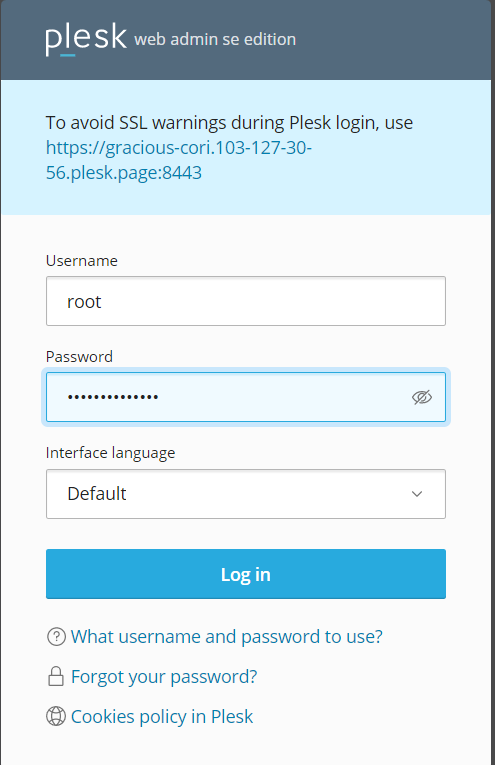
Task: Select the "Default" text in language selector
Action: pos(97,494)
